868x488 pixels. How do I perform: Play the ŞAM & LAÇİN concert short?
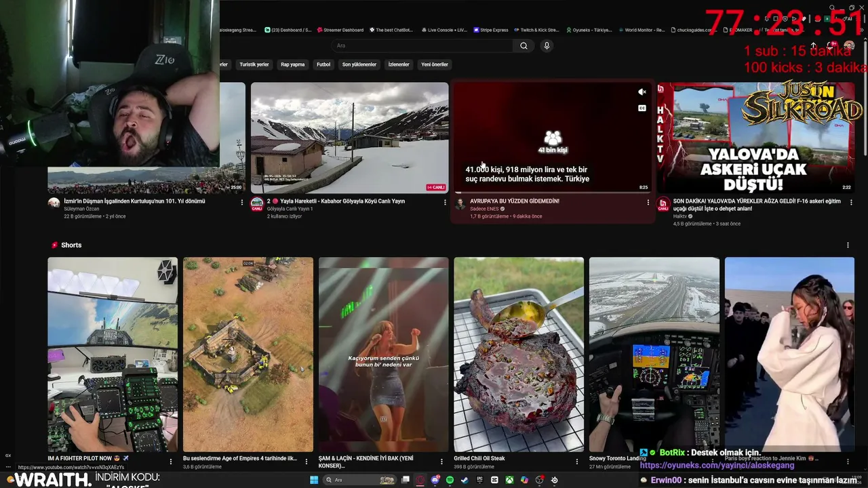pos(383,354)
